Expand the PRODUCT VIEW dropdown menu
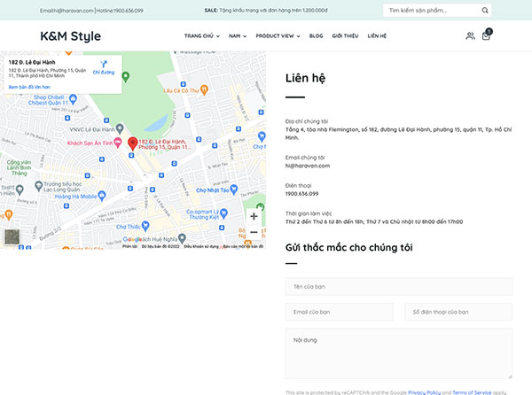Viewport: 532px width, 395px height. 278,36
